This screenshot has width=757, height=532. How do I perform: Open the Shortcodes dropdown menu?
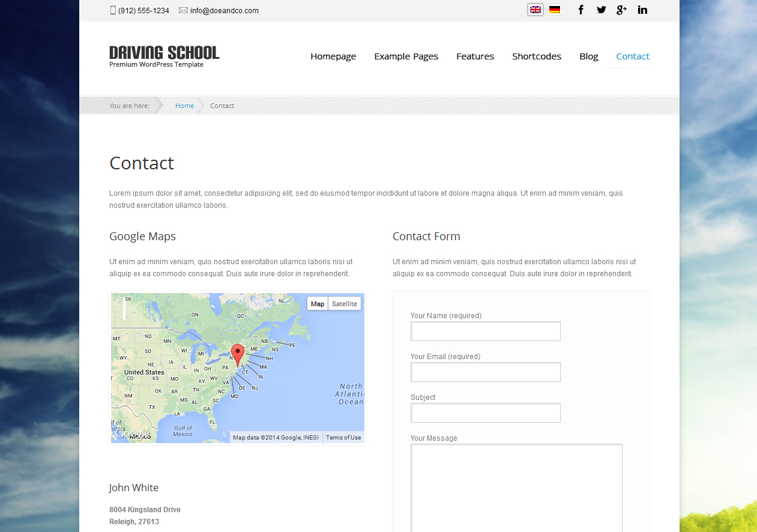click(536, 56)
